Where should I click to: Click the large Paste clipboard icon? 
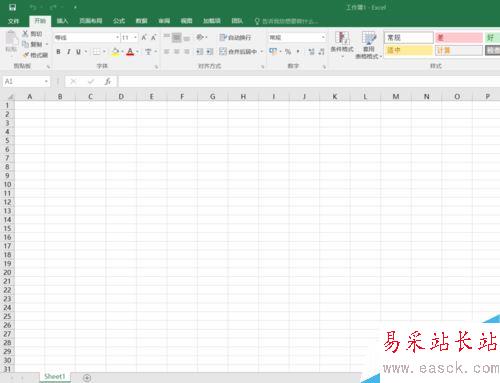point(11,38)
